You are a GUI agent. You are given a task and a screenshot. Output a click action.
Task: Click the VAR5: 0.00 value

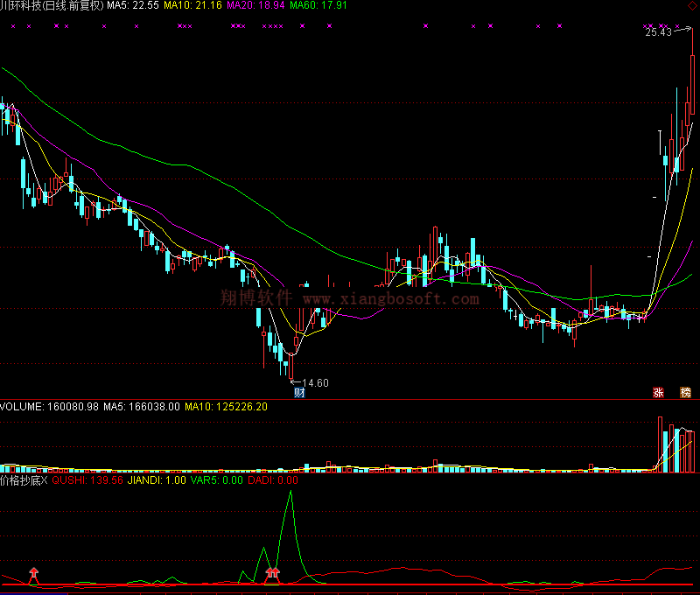(x=216, y=480)
